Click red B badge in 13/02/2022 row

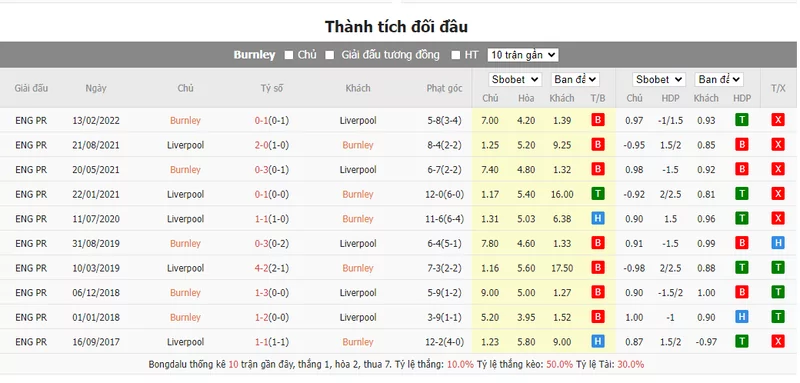coord(597,120)
